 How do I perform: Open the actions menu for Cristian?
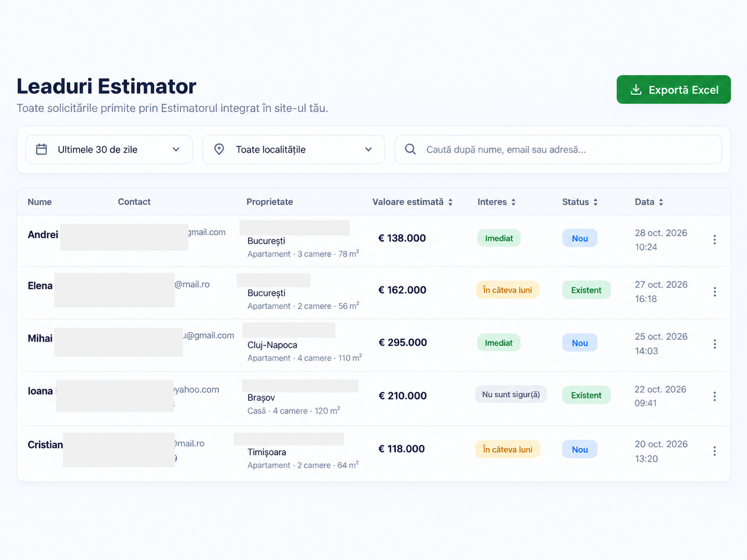click(714, 451)
